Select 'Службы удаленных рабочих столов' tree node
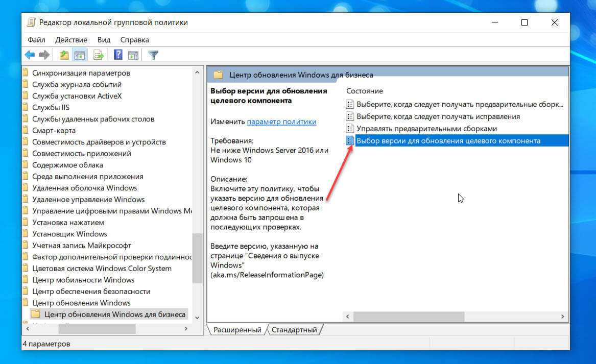Image resolution: width=596 pixels, height=364 pixels. pyautogui.click(x=93, y=119)
